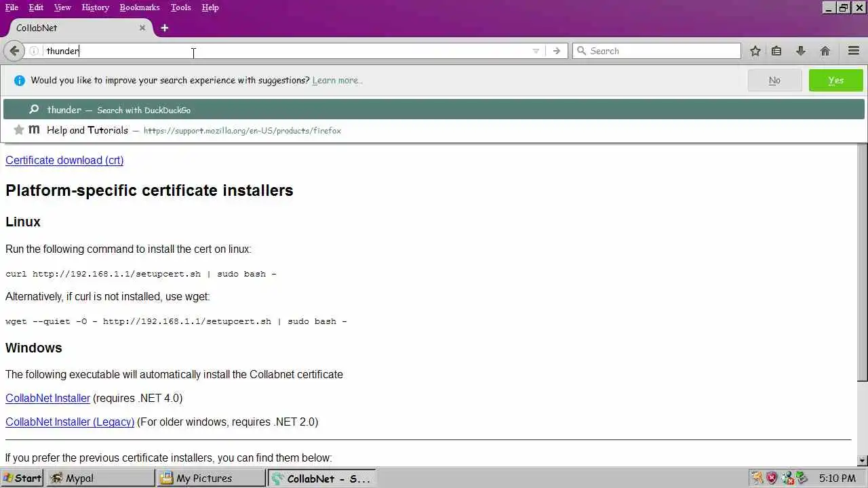
Task: Click the site info icon in address bar
Action: point(34,51)
